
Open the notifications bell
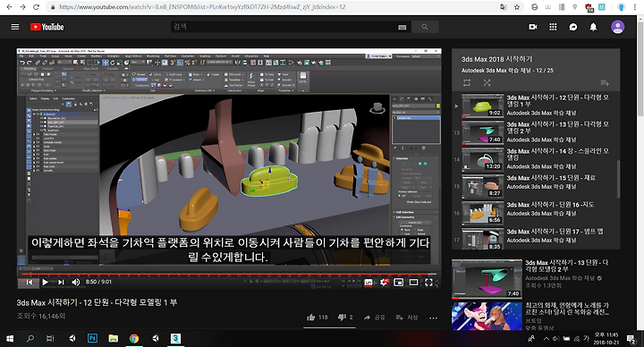593,27
